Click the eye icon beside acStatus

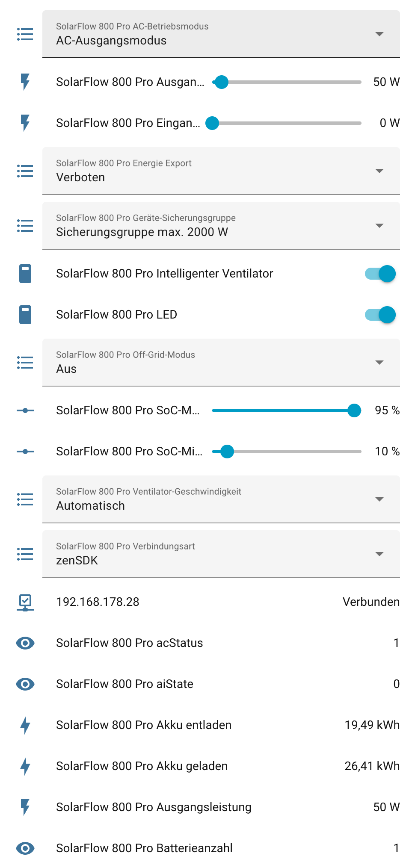coord(25,643)
